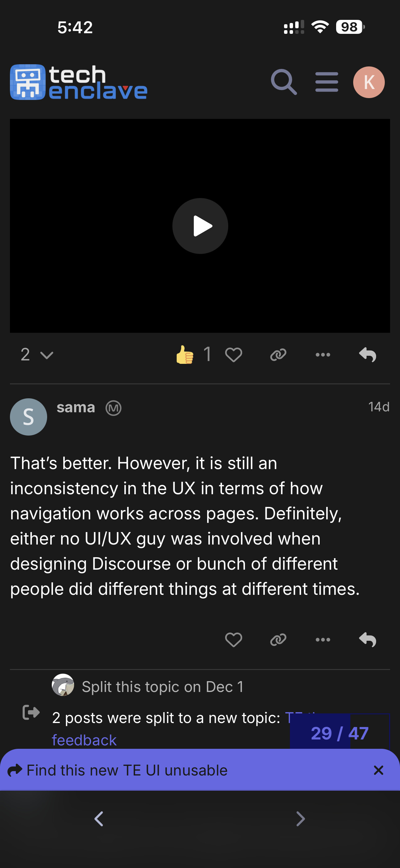Like the video post with heart
Viewport: 400px width, 868px height.
(233, 355)
